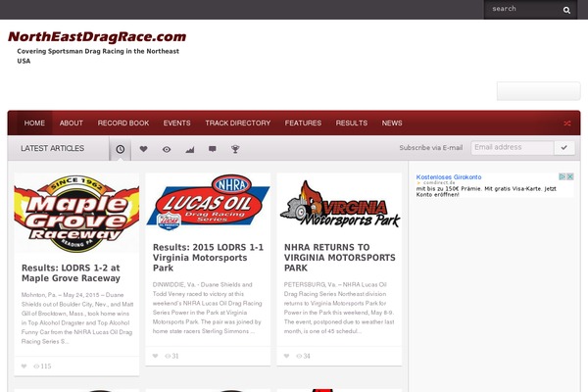Open the Virginia Motorsports Park logo thumbnail

pyautogui.click(x=339, y=203)
